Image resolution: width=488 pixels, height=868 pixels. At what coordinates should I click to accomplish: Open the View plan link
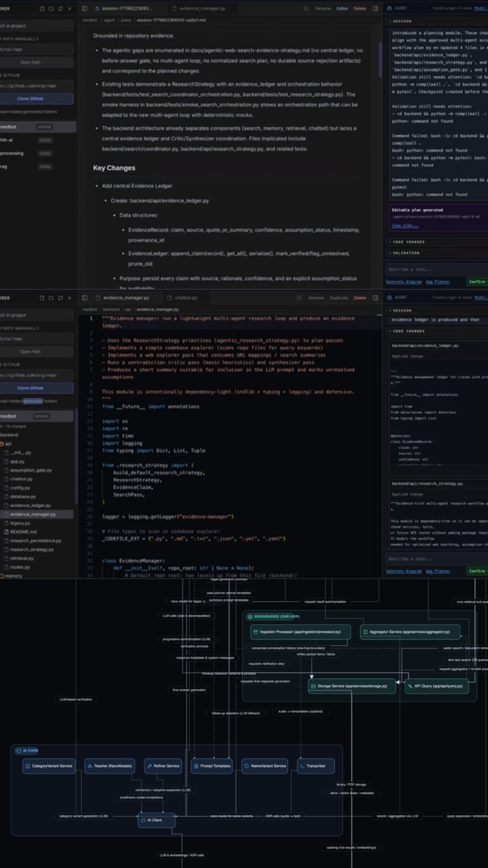tap(405, 225)
